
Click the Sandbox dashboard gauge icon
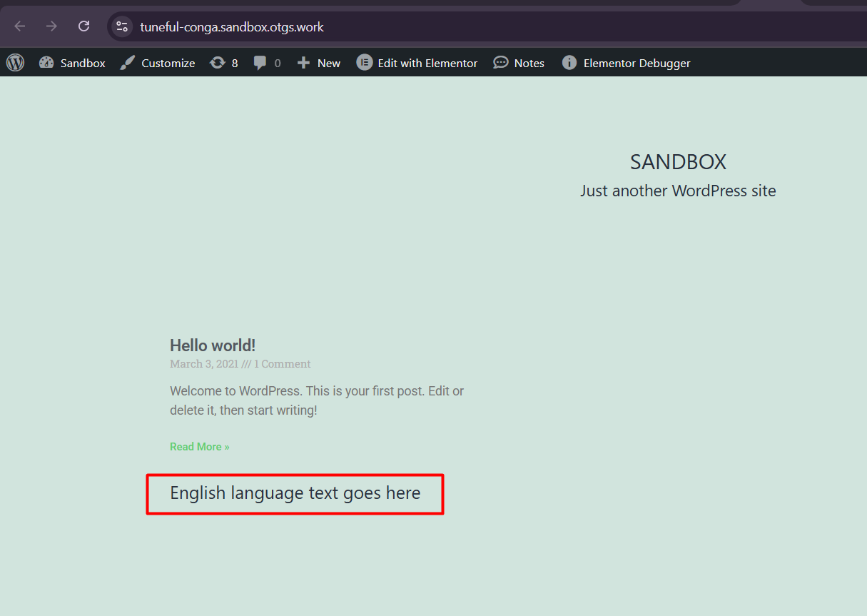click(x=46, y=63)
